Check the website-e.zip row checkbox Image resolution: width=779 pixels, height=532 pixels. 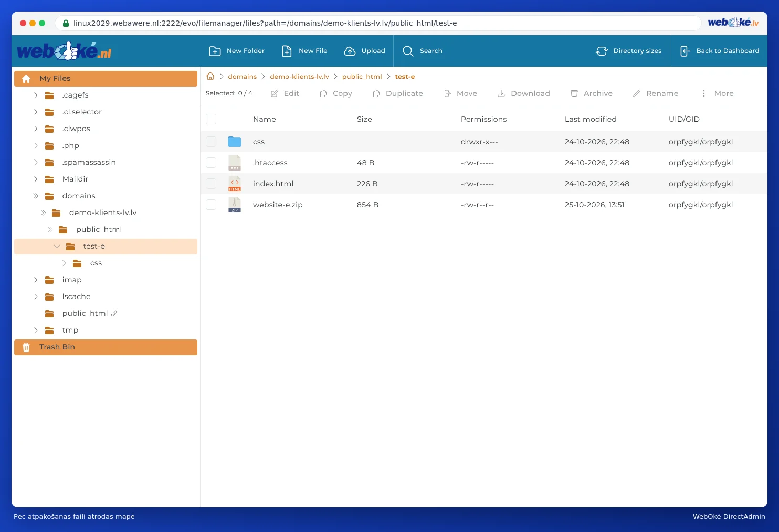(211, 205)
